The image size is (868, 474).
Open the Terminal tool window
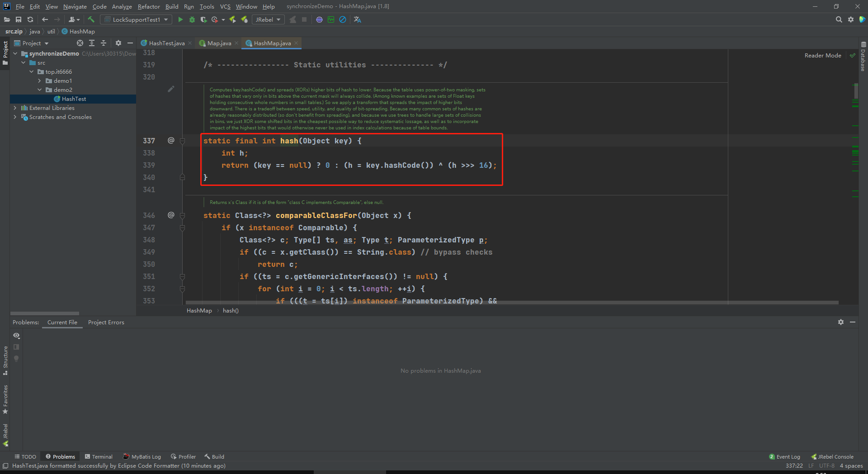coord(99,456)
